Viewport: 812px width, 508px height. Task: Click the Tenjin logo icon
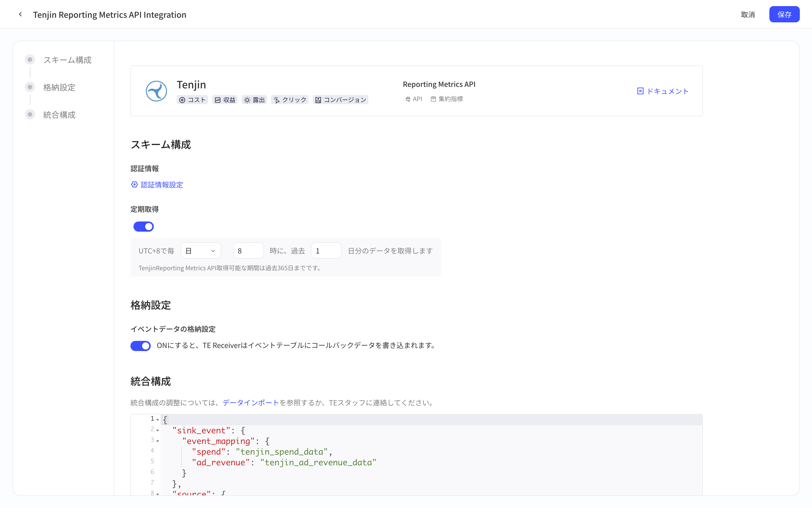(x=156, y=91)
